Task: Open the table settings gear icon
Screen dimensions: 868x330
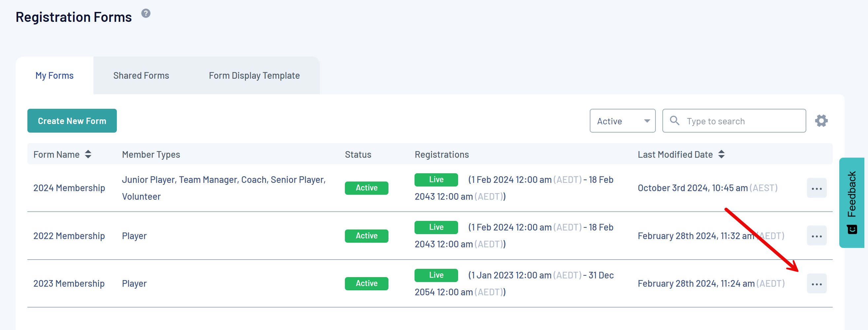Action: pos(821,121)
